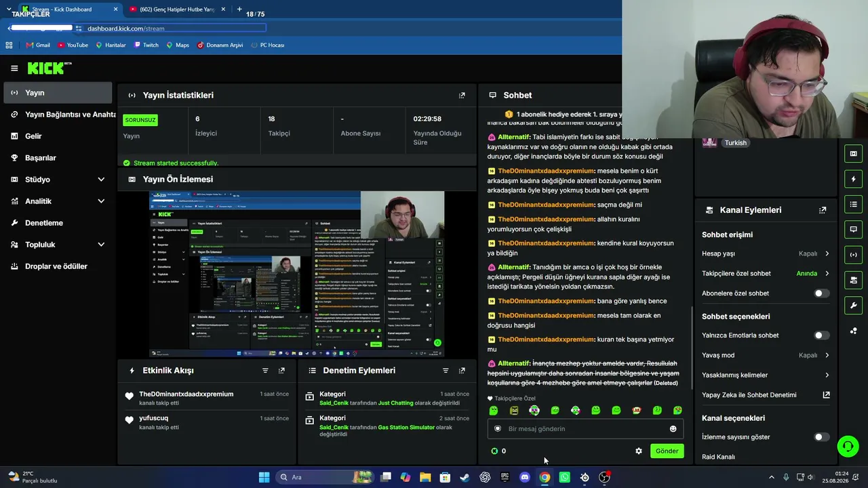Open a new browser tab
Image resolution: width=868 pixels, height=488 pixels.
click(239, 9)
